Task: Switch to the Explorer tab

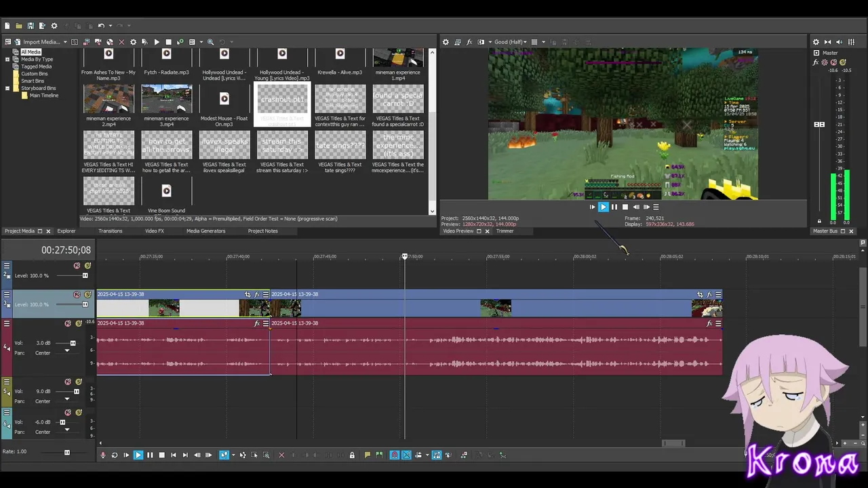Action: pos(66,231)
